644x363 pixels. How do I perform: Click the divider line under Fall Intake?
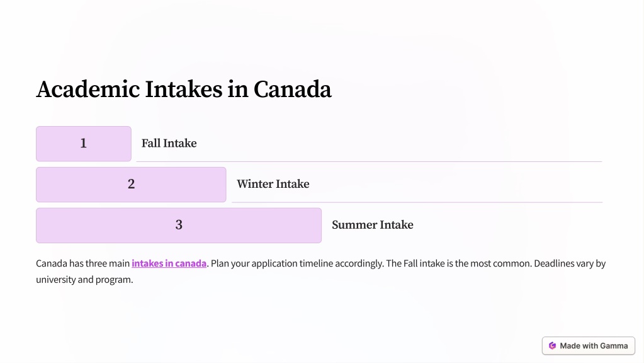(370, 161)
